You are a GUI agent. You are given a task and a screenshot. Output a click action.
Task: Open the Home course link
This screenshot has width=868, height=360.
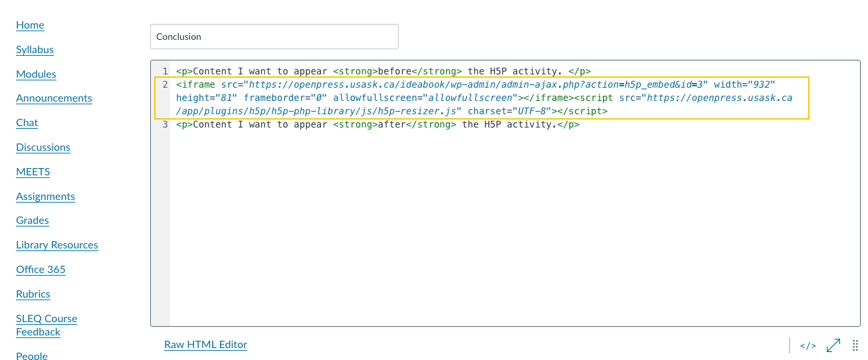[x=30, y=25]
